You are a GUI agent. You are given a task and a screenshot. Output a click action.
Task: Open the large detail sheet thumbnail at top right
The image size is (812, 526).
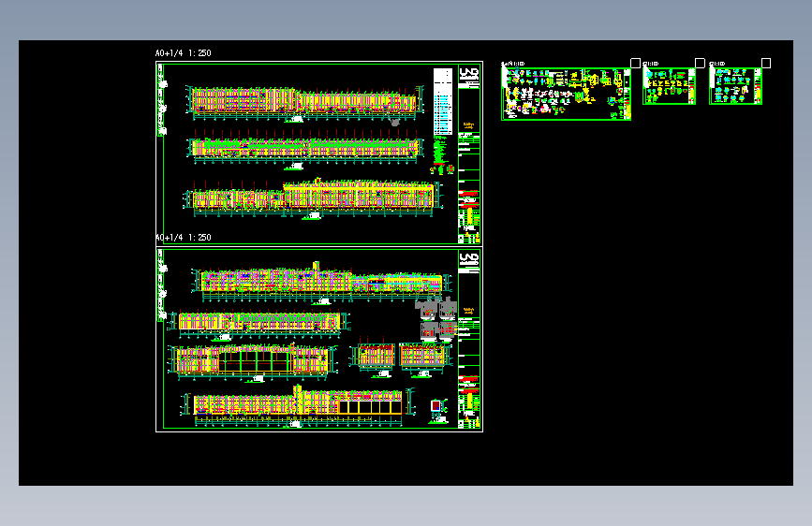566,94
